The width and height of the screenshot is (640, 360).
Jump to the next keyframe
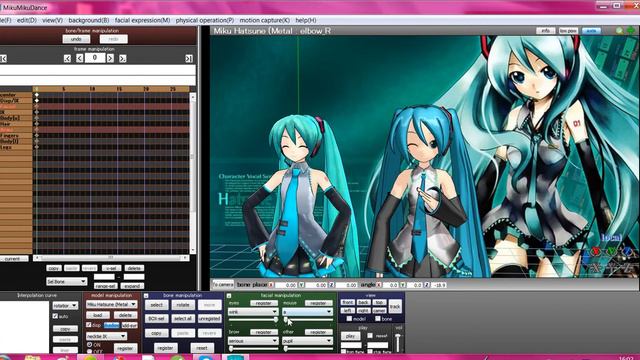(x=122, y=59)
